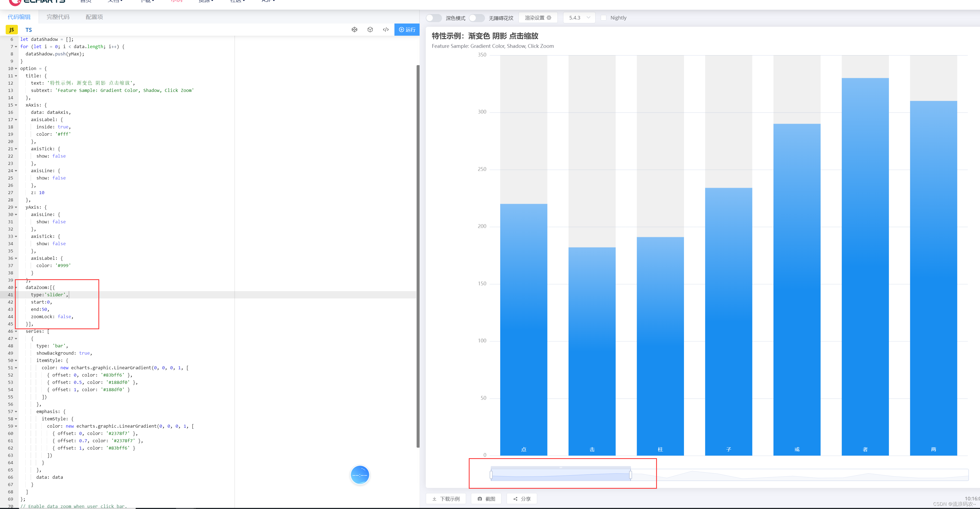Click the bar labeled 子
Image resolution: width=980 pixels, height=509 pixels.
[729, 321]
